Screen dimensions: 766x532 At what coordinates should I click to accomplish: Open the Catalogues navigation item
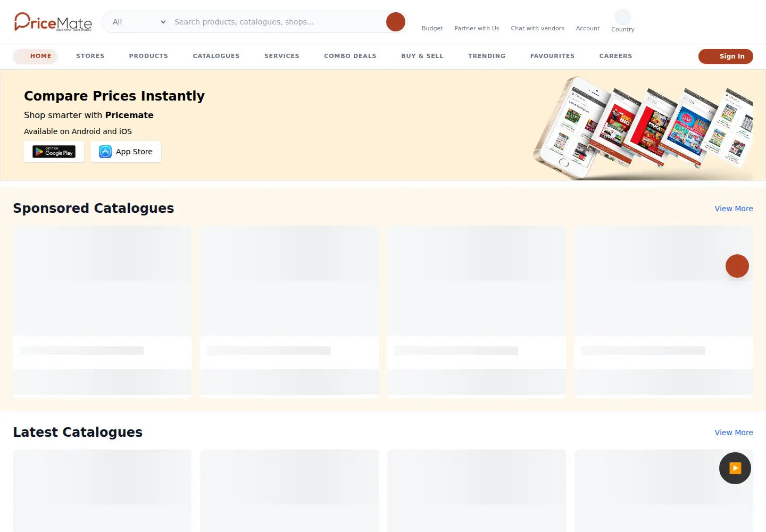217,56
